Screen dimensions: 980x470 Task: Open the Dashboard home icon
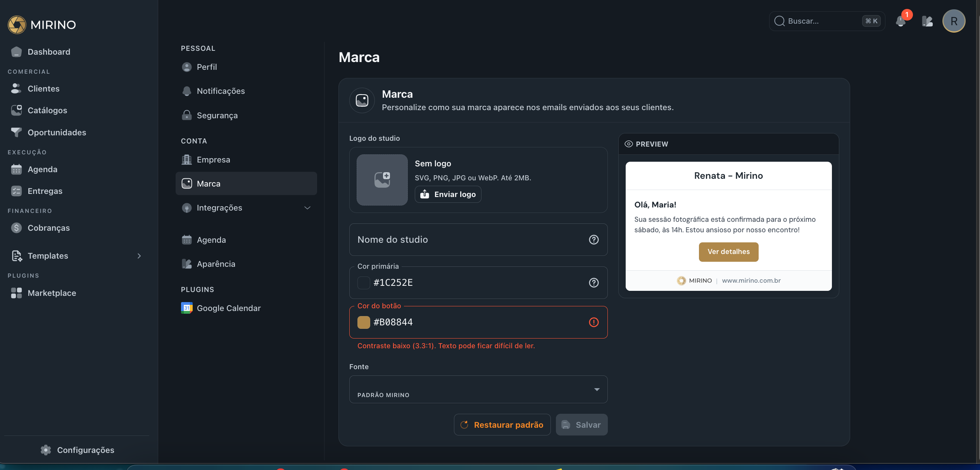point(16,52)
